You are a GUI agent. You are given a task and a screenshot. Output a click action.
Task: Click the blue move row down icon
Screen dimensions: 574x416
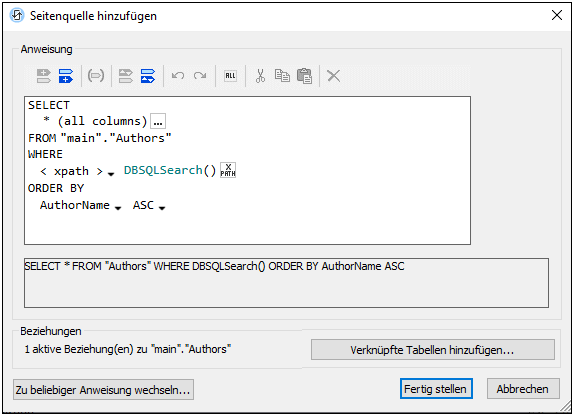(148, 76)
